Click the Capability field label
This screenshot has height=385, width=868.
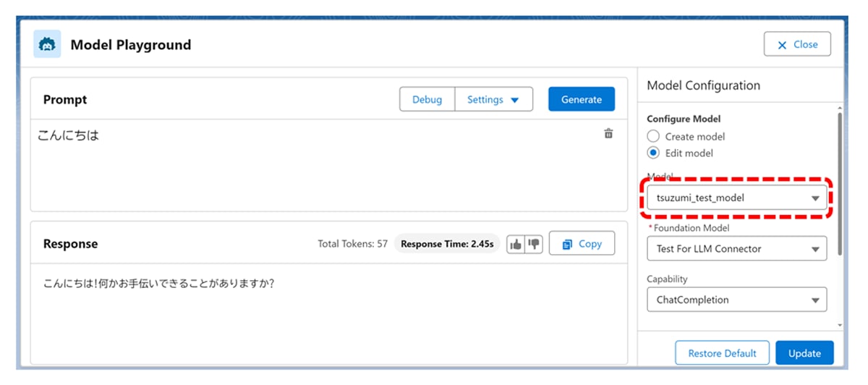tap(668, 279)
